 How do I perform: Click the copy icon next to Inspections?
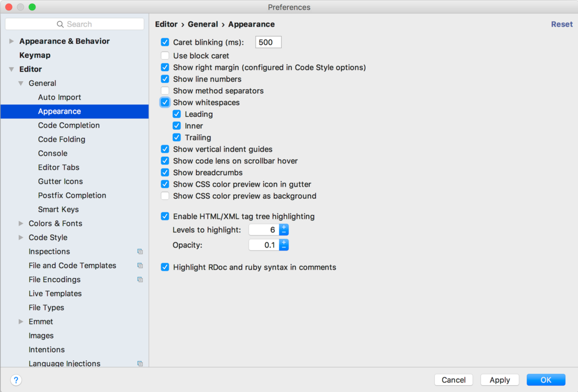[140, 251]
